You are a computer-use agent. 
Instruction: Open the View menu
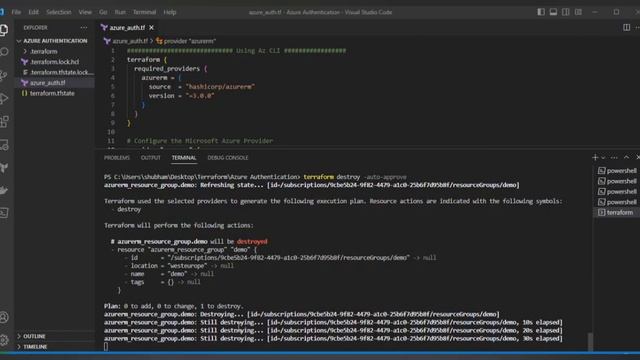coord(85,12)
